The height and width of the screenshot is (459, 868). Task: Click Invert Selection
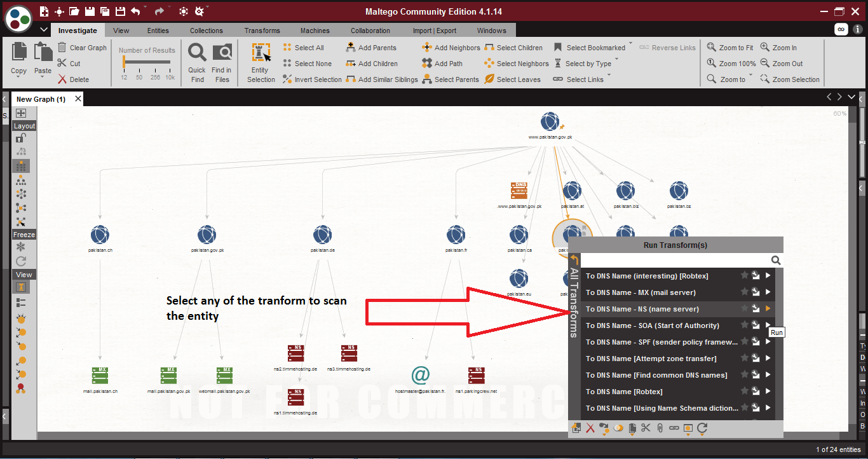(312, 79)
